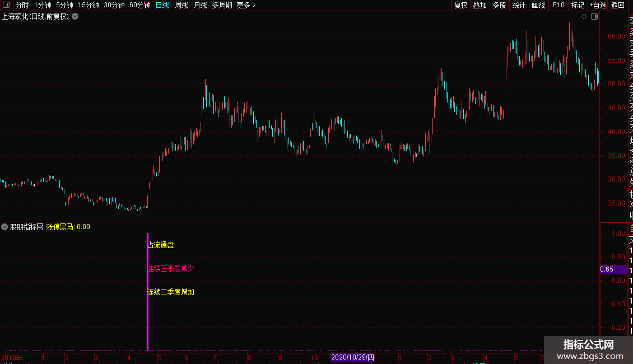Expand the 更多 period options
The image size is (633, 364).
coord(246,5)
